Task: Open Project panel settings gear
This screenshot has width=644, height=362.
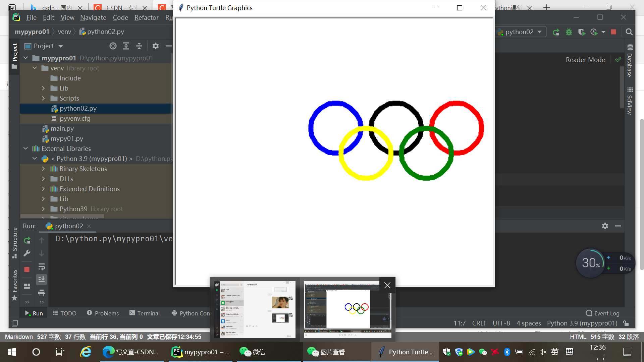Action: pyautogui.click(x=155, y=46)
